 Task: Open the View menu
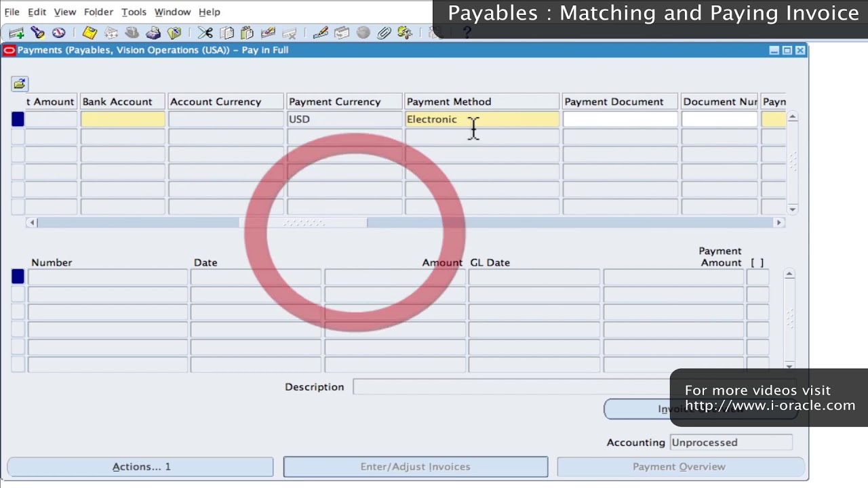tap(65, 12)
